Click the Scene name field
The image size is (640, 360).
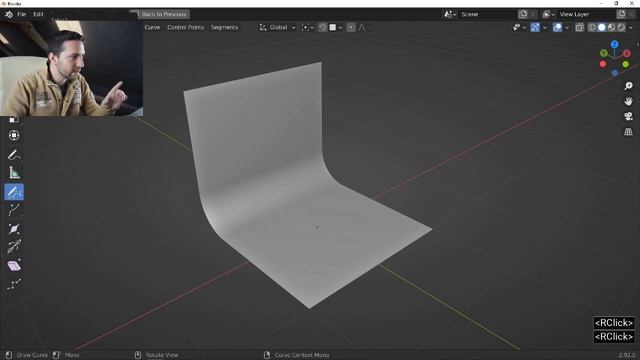pyautogui.click(x=488, y=14)
